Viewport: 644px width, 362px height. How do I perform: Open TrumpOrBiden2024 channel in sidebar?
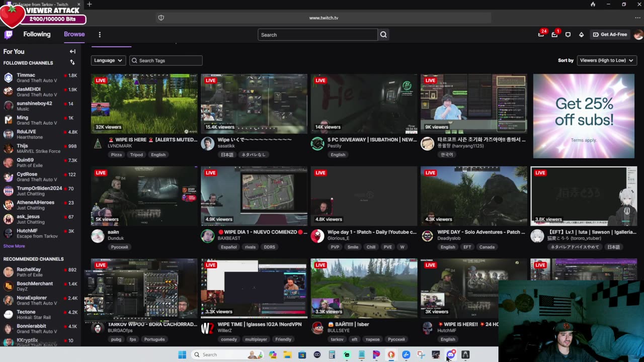pyautogui.click(x=40, y=191)
